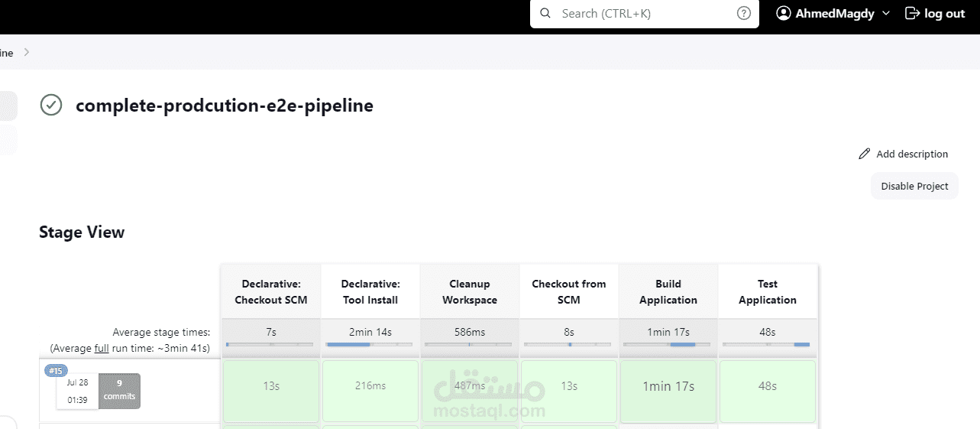Click the 7s average stage progress bar

pyautogui.click(x=271, y=345)
